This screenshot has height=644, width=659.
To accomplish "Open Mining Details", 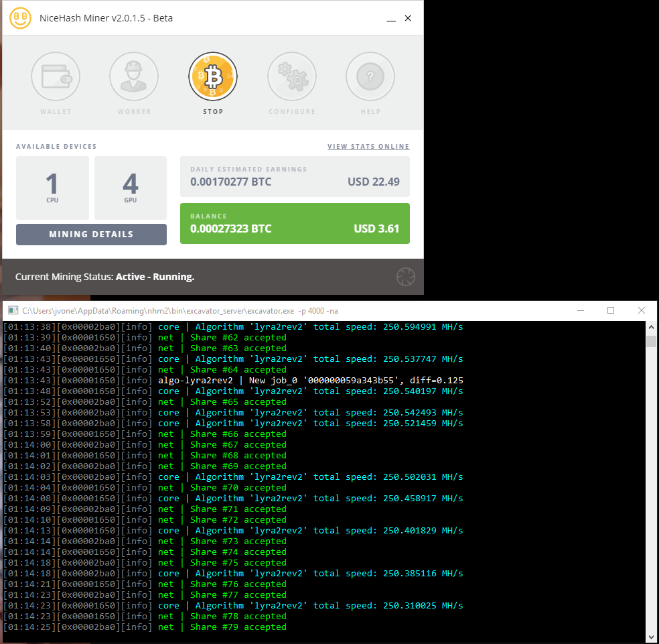I will [x=91, y=235].
